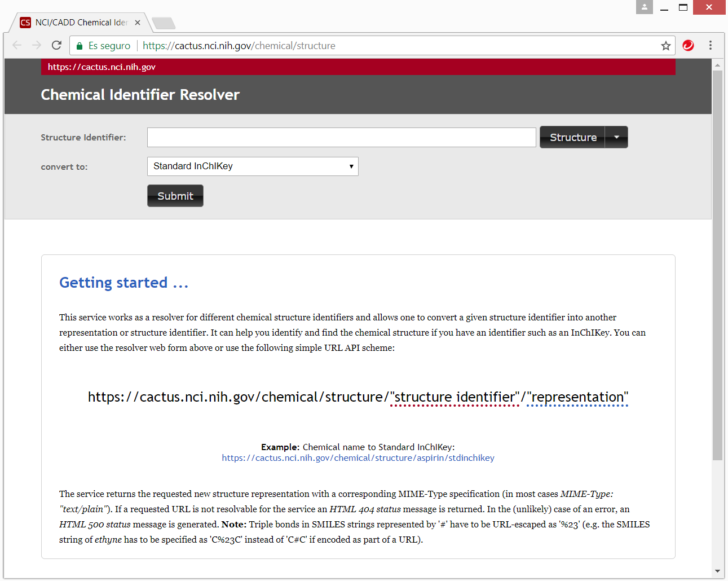The height and width of the screenshot is (581, 728).
Task: Click the CS favicon on the tab
Action: (x=25, y=23)
